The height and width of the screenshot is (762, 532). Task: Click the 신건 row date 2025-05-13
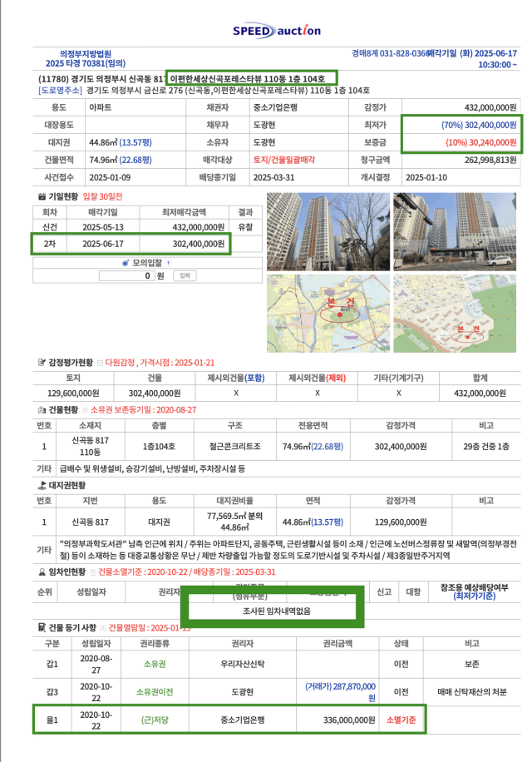(x=103, y=227)
